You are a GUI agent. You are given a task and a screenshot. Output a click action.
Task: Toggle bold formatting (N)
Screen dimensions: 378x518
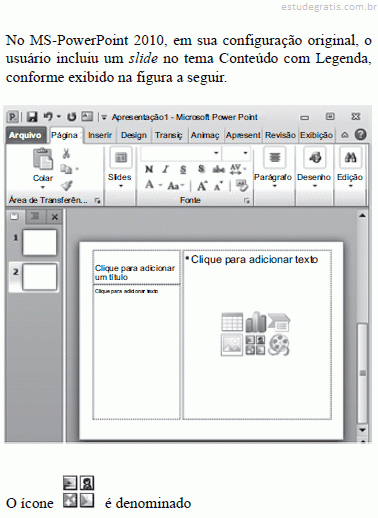coord(149,169)
